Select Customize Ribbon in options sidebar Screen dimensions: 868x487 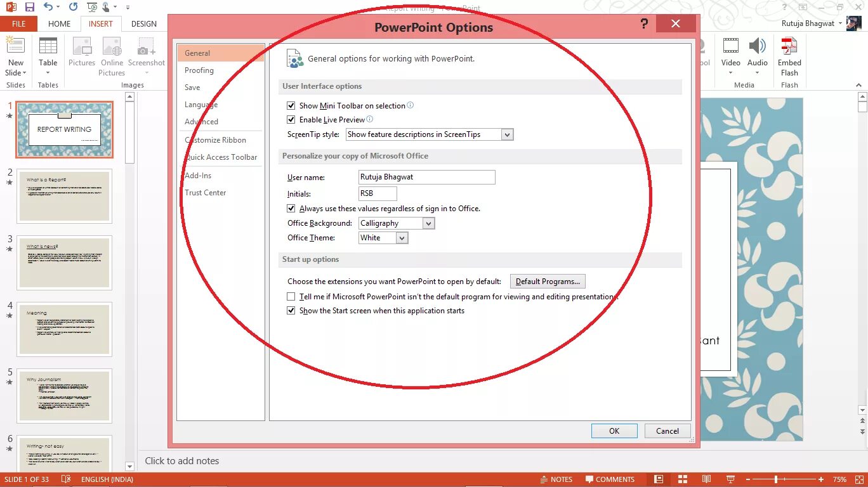215,140
